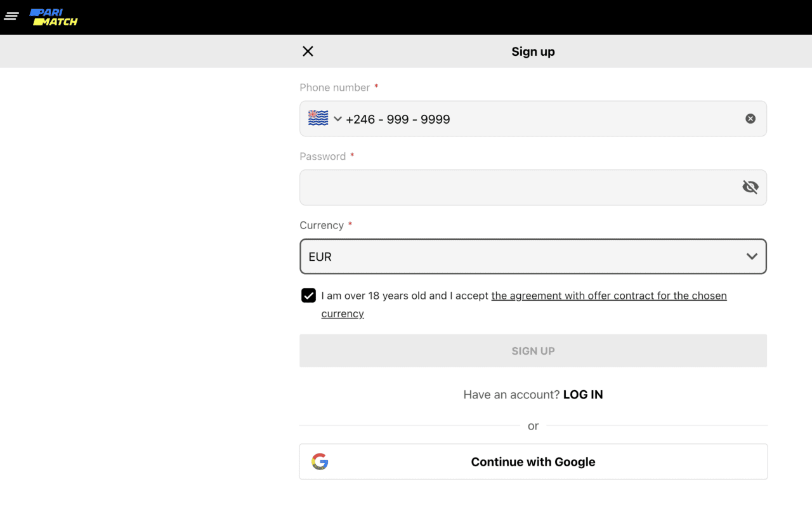
Task: Clear the phone number with X icon
Action: [x=750, y=119]
